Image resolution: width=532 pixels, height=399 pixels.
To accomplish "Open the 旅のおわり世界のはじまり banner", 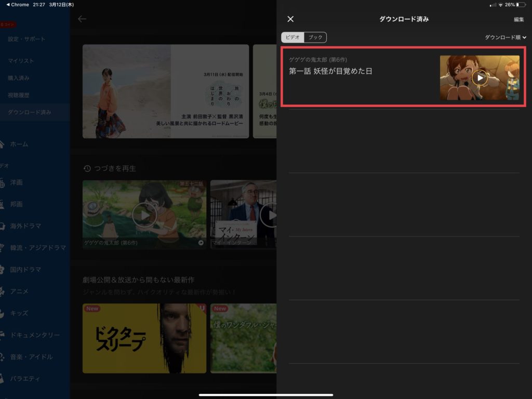I will coord(166,91).
